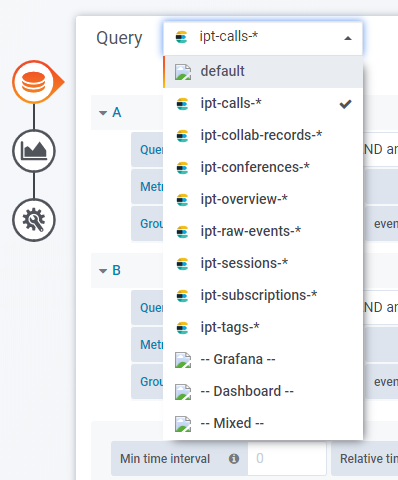The width and height of the screenshot is (398, 480).
Task: Click the Elasticsearch icon beside ipt-collab-records-*
Action: (x=182, y=136)
